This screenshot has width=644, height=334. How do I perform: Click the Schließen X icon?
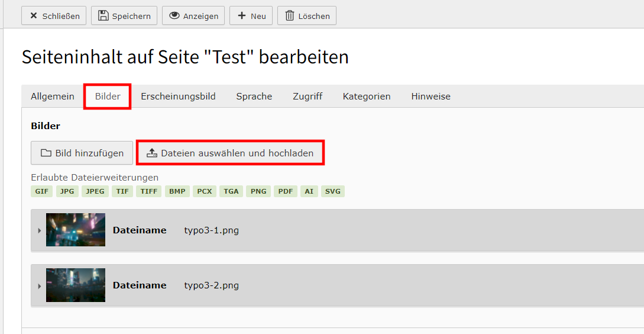34,16
